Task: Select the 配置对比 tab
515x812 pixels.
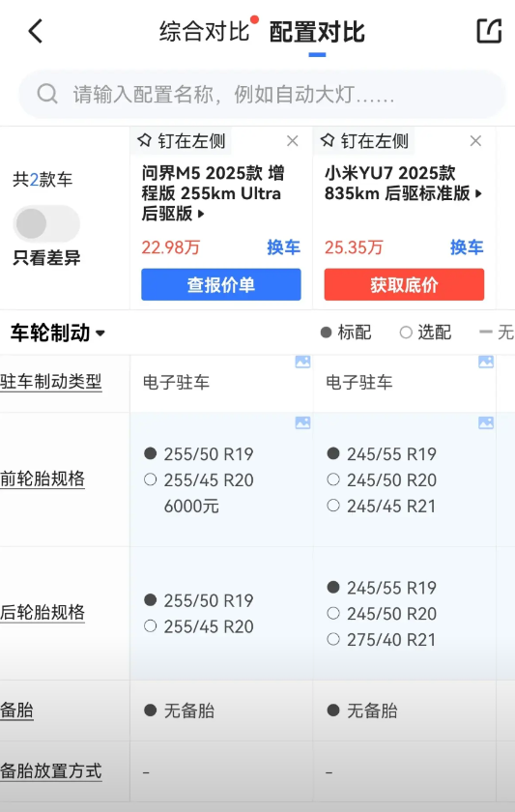Action: [317, 32]
